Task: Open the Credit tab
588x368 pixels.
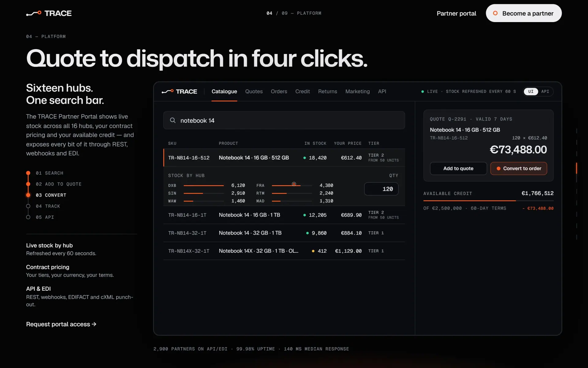Action: [303, 91]
